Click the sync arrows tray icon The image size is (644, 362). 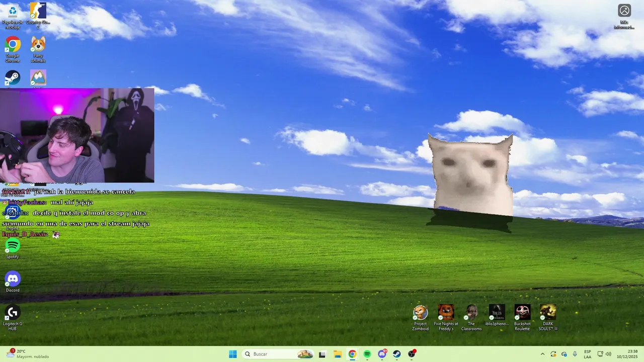click(x=553, y=354)
